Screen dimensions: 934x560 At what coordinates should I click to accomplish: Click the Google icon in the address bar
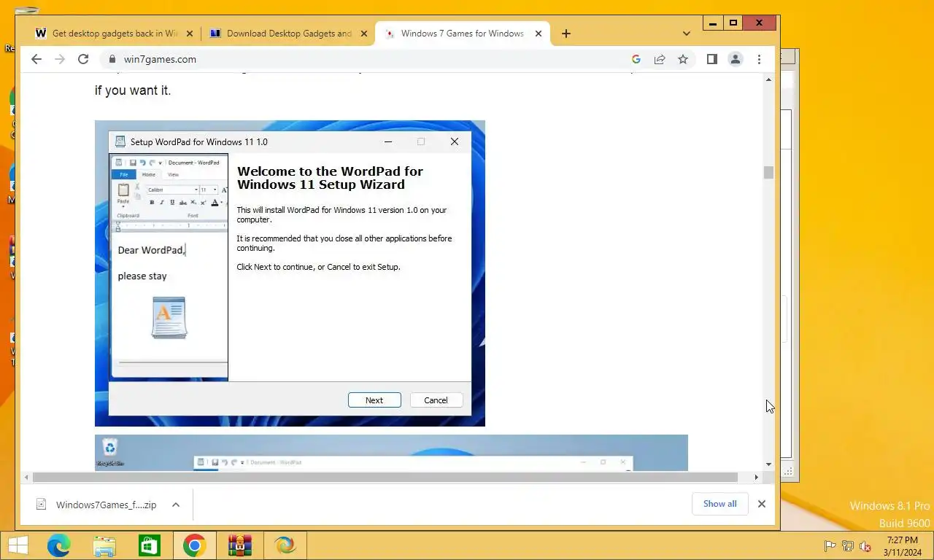636,59
